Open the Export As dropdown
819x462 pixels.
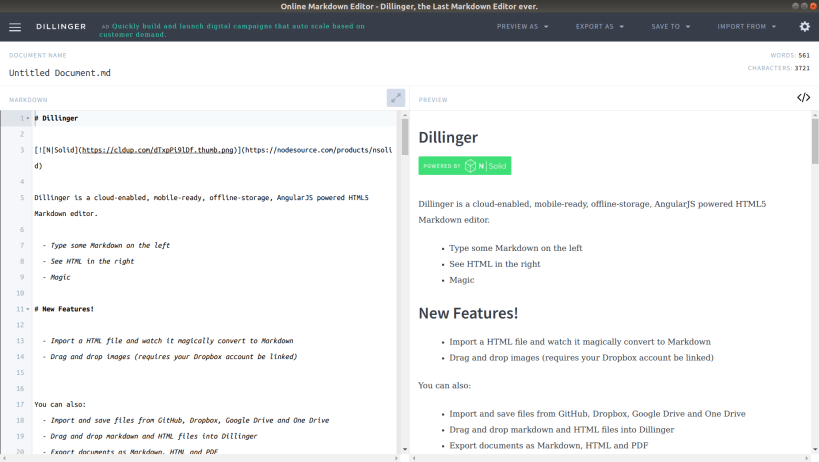[x=600, y=27]
